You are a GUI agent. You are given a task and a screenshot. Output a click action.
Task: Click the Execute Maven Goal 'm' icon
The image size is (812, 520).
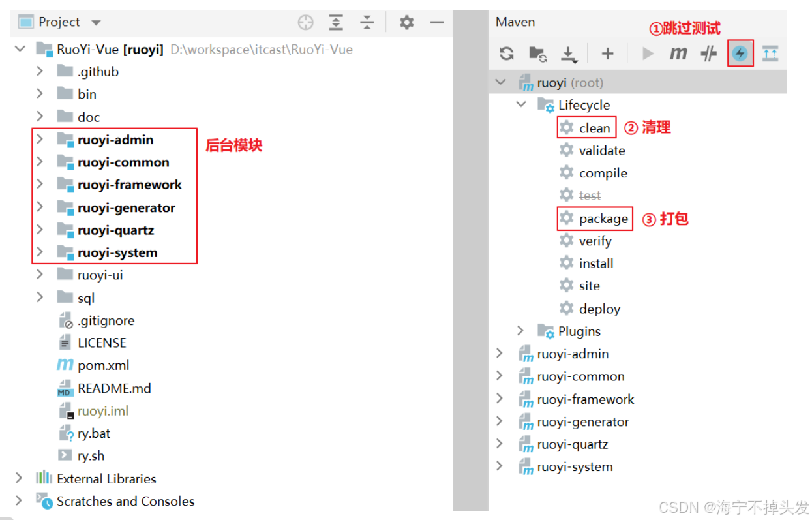pos(678,54)
